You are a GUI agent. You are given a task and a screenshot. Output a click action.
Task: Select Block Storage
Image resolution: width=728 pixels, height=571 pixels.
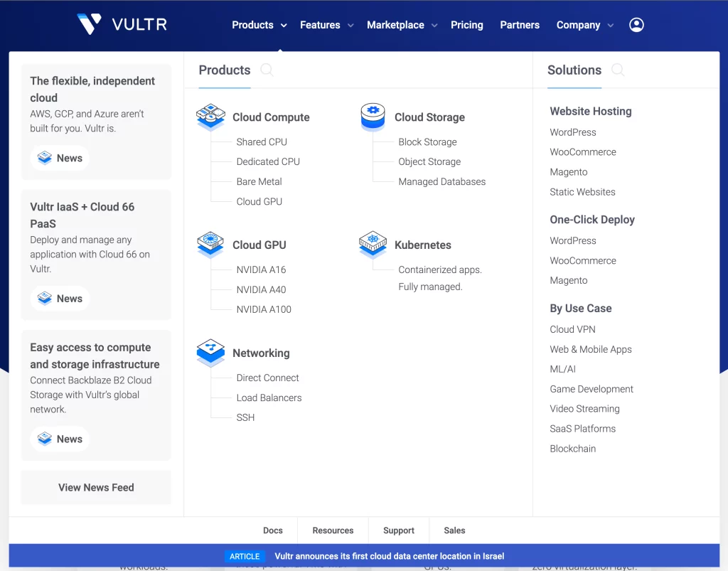pyautogui.click(x=427, y=142)
